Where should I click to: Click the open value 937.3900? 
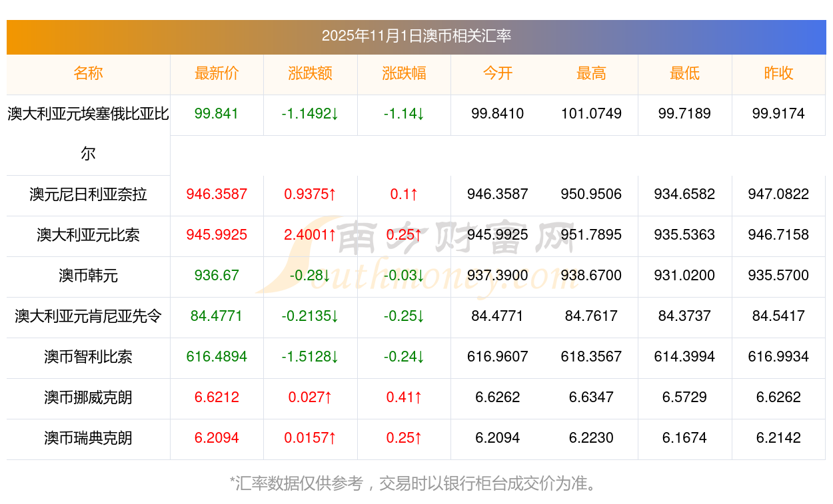point(498,276)
